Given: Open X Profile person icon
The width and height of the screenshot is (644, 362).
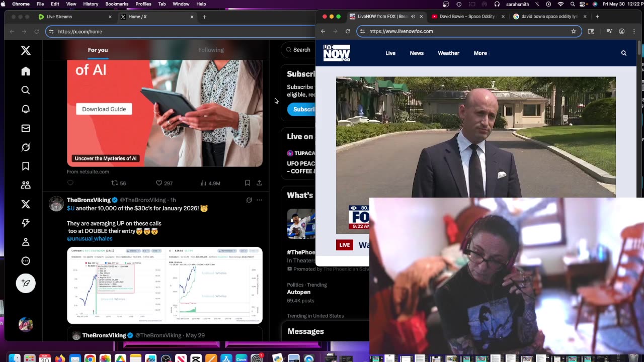Looking at the screenshot, I should point(26,242).
